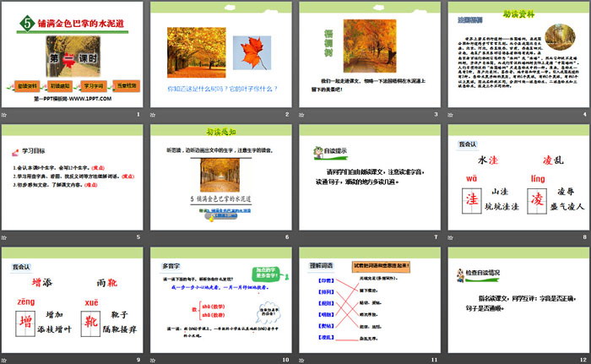
Task: Select slide 3 thumbnail with autumn road photo
Action: [x=370, y=54]
